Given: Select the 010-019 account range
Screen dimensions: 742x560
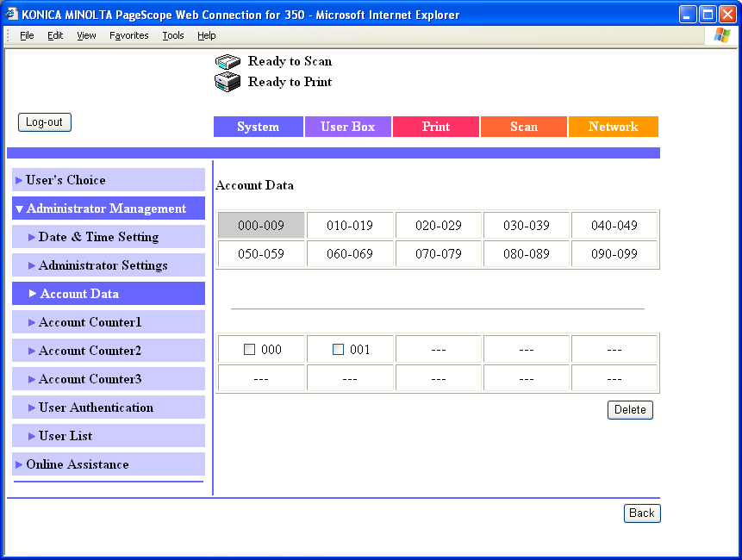Looking at the screenshot, I should click(x=350, y=225).
